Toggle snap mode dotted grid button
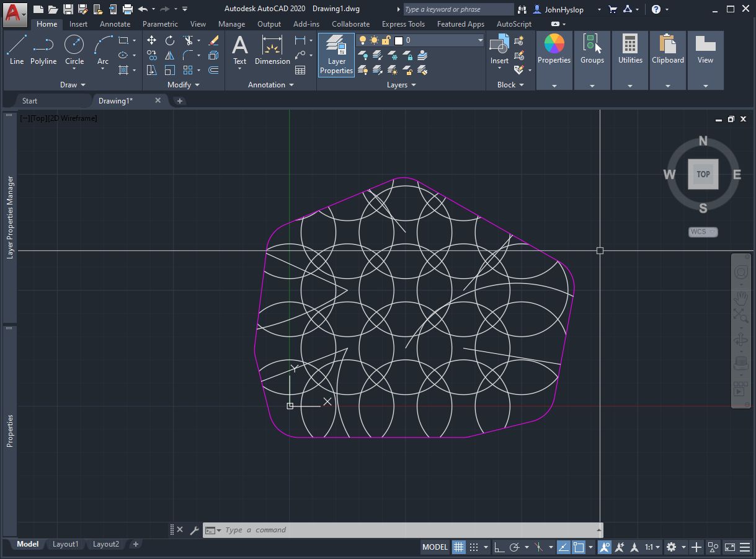 point(474,547)
